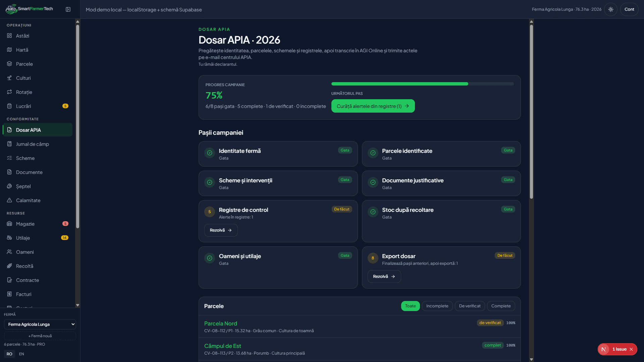Add a new farm with + Fermă nouă
Screen dimensions: 644x362
click(x=40, y=336)
